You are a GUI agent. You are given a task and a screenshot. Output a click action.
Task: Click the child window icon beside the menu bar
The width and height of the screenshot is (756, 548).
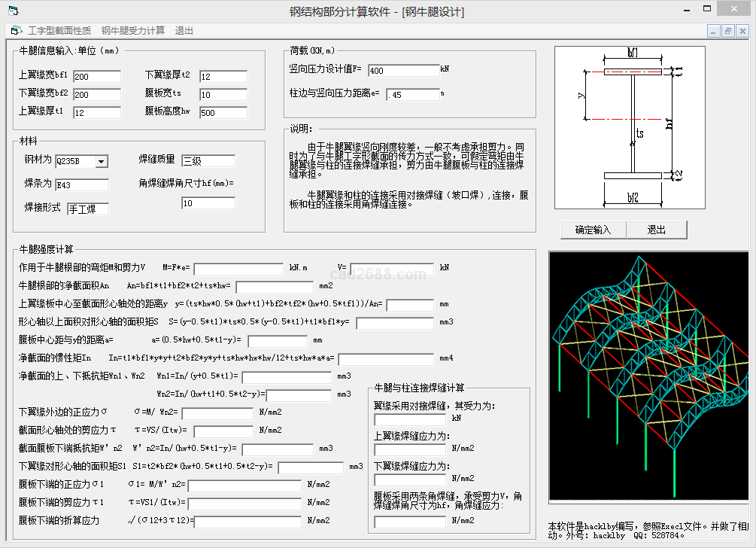tap(15, 31)
